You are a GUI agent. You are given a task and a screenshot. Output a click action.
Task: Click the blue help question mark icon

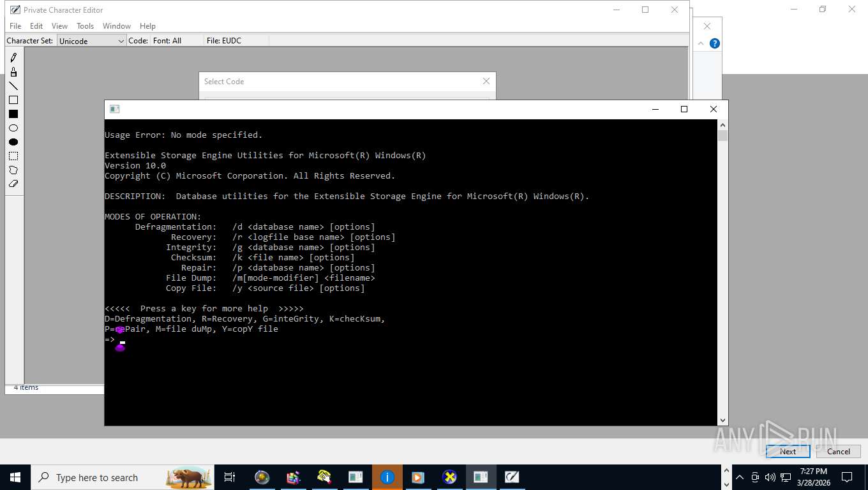tap(715, 43)
